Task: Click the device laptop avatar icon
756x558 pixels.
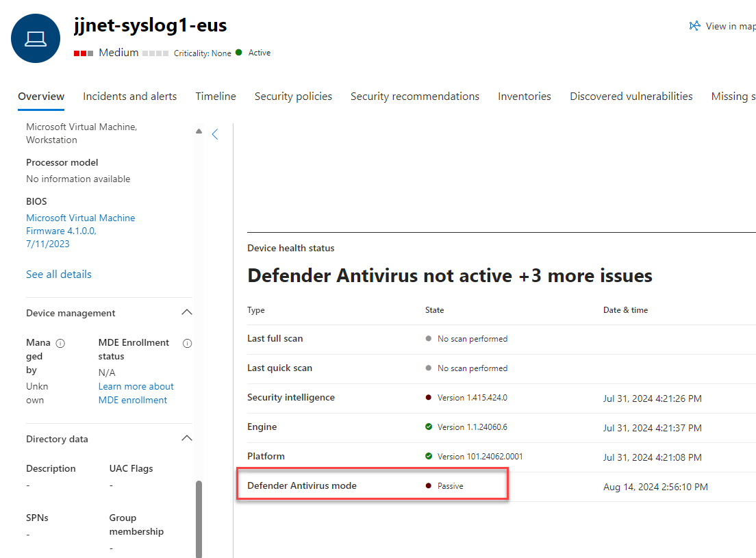Action: pos(36,38)
